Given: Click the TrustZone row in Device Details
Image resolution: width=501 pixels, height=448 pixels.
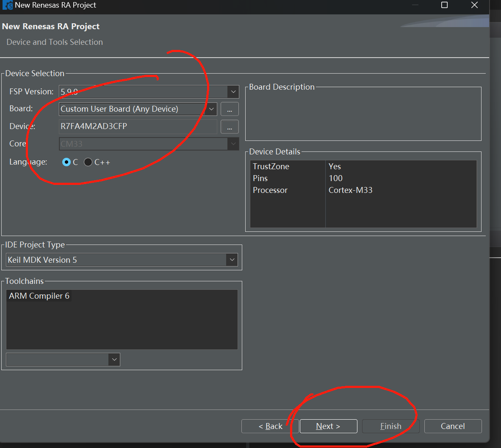Looking at the screenshot, I should [x=363, y=166].
